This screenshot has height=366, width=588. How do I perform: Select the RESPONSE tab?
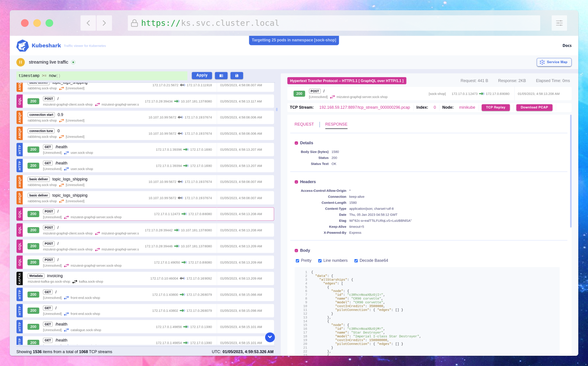(x=336, y=124)
